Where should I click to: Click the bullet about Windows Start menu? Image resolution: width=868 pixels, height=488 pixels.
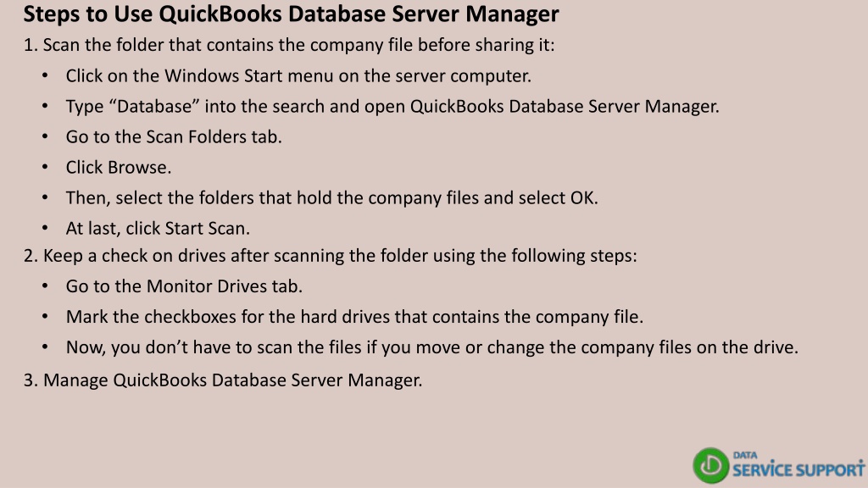(298, 75)
